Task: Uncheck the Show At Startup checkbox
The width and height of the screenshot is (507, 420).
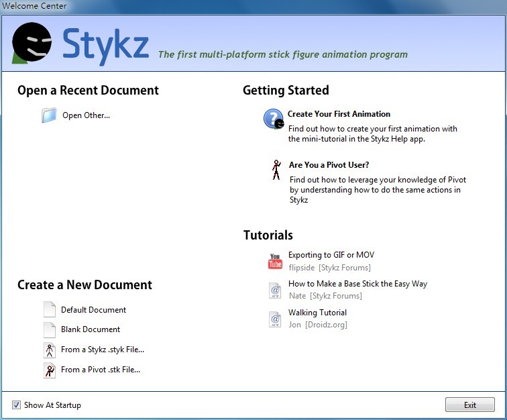Action: pos(16,405)
